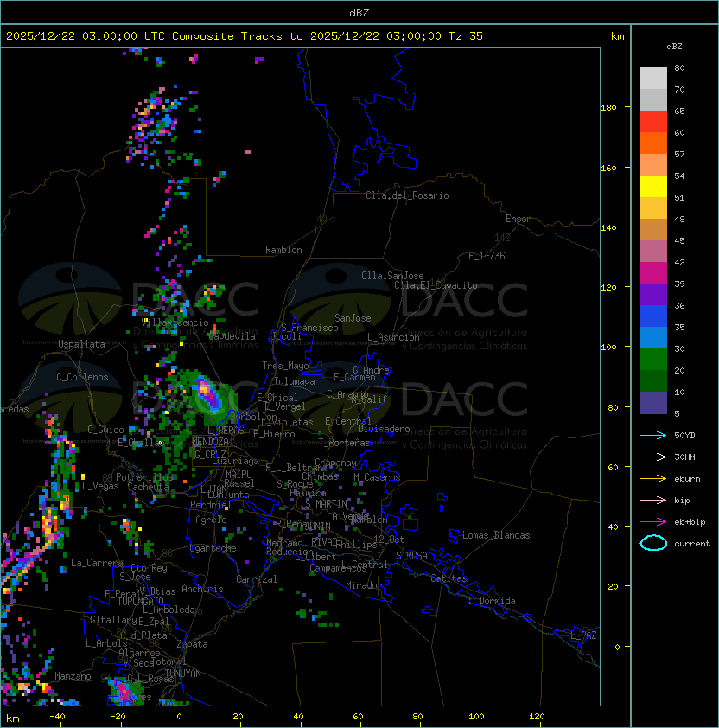The width and height of the screenshot is (719, 728).
Task: Click the Agrelo place label
Action: tap(211, 520)
